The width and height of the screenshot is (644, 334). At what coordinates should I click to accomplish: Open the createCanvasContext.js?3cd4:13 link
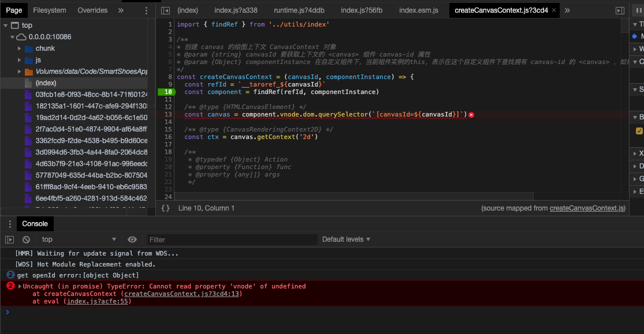[181, 294]
